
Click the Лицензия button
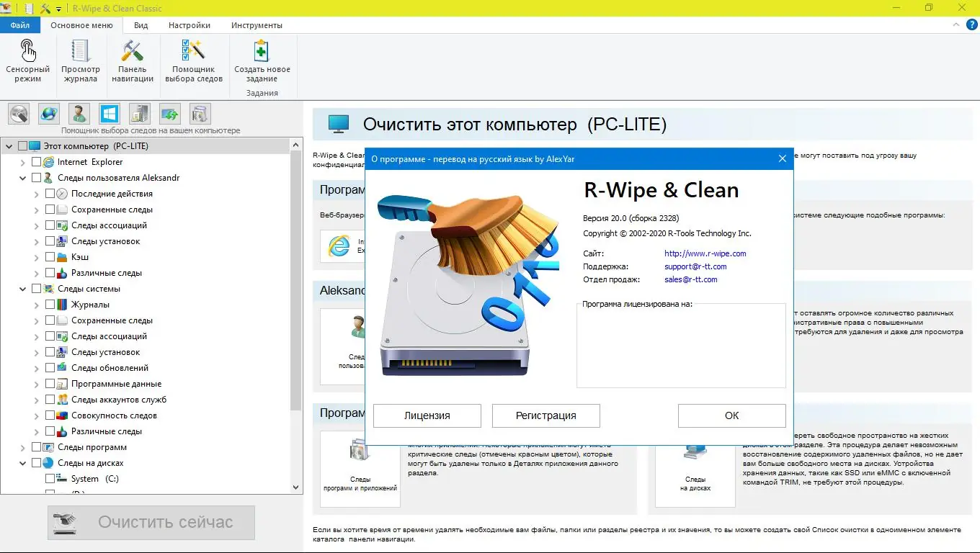coord(427,415)
